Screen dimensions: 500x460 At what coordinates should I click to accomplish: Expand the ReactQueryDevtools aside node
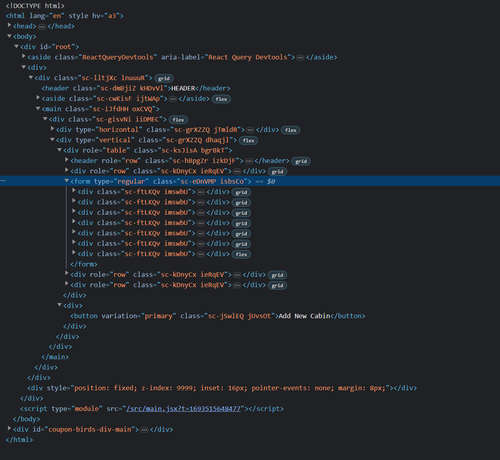pyautogui.click(x=24, y=56)
